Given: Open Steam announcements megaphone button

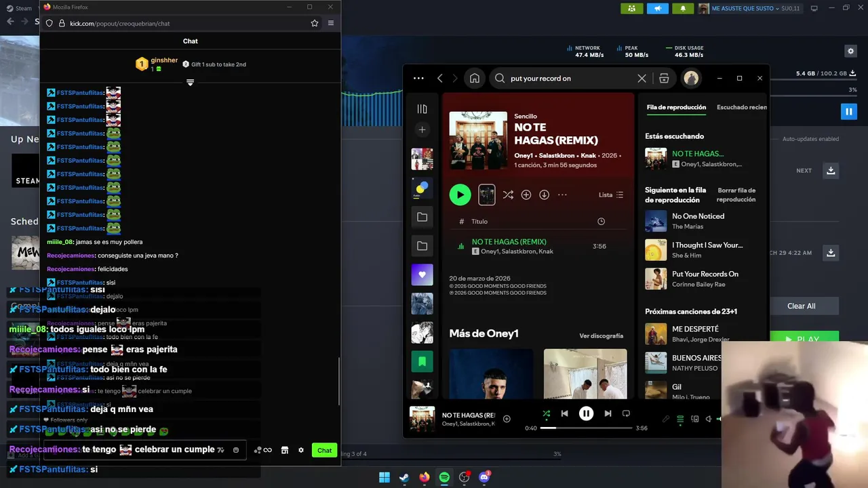Looking at the screenshot, I should pos(657,8).
